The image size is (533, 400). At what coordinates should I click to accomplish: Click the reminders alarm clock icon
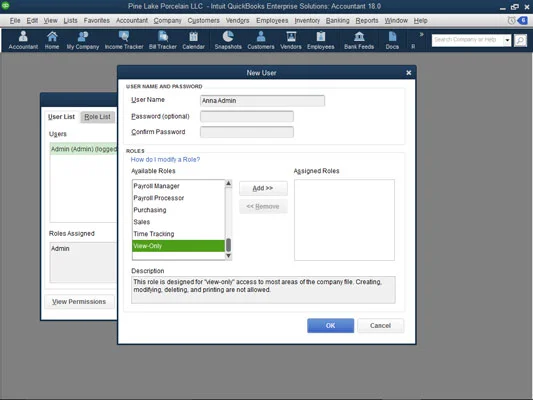click(x=511, y=21)
